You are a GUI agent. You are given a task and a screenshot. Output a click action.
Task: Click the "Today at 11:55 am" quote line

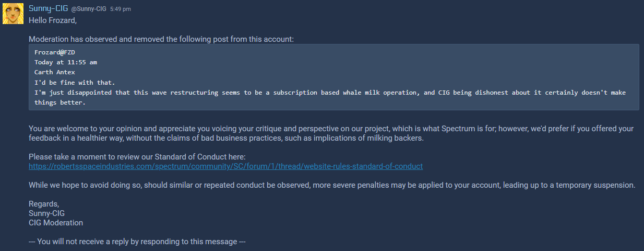click(x=66, y=62)
